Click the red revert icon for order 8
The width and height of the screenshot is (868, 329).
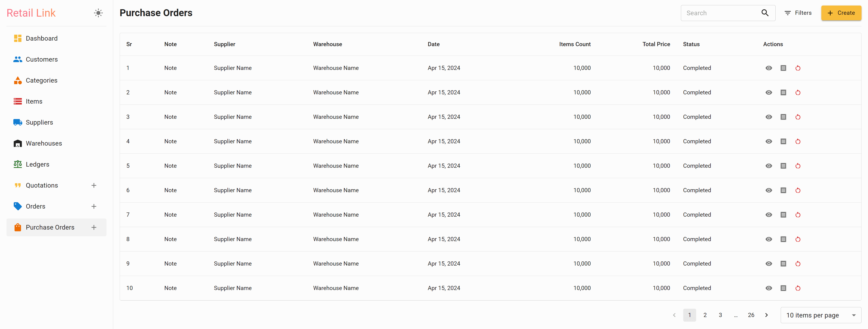[x=798, y=239]
